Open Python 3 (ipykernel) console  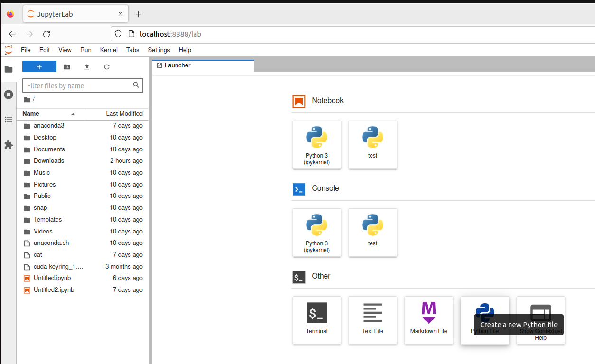[317, 233]
